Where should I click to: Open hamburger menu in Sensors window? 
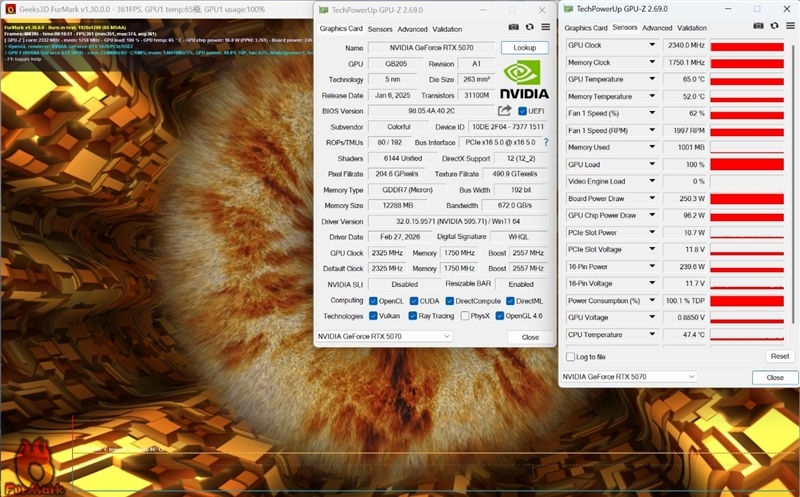[x=790, y=26]
